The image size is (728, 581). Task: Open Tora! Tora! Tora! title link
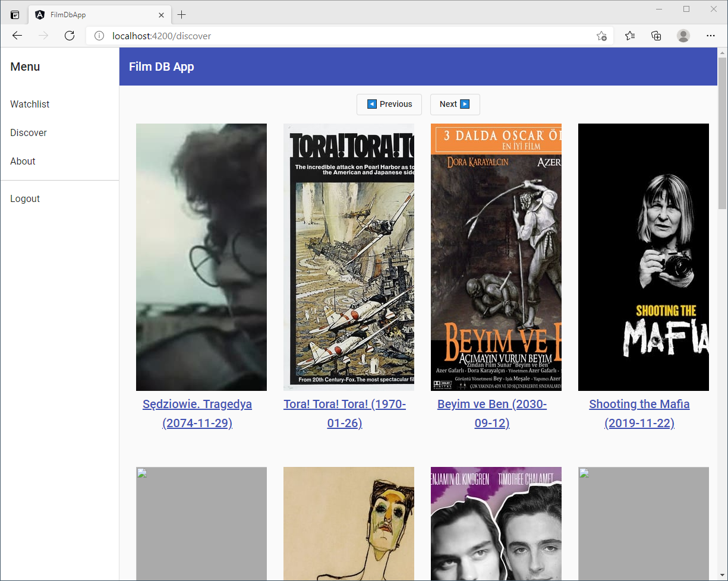pyautogui.click(x=345, y=413)
